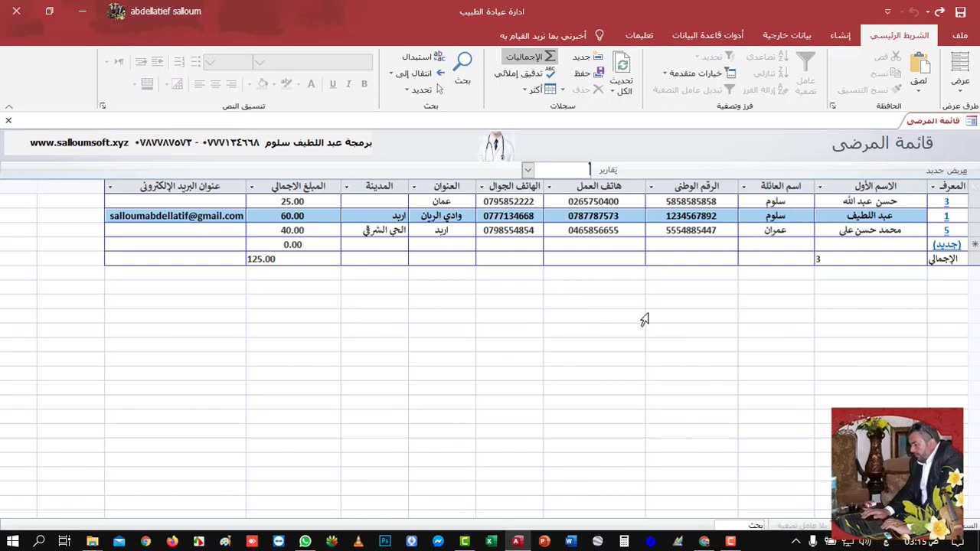
Task: Click Format Painter (نسخ التنسيق) icon
Action: pyautogui.click(x=896, y=90)
